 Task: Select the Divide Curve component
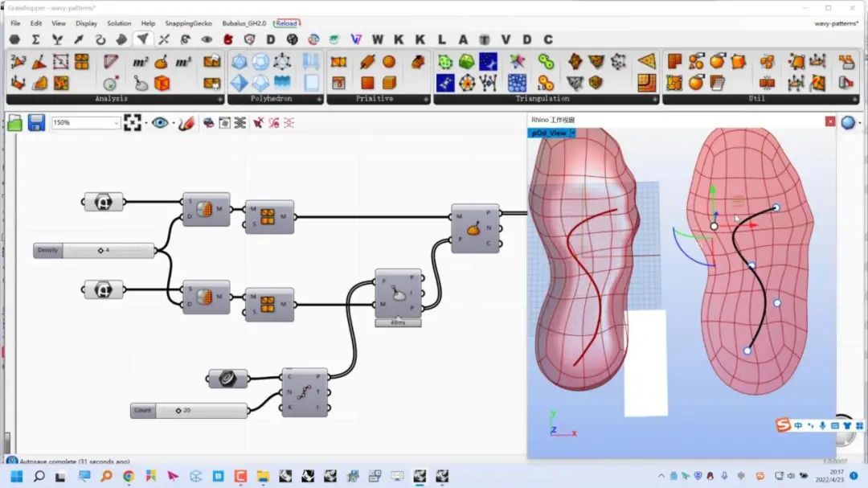[x=305, y=392]
